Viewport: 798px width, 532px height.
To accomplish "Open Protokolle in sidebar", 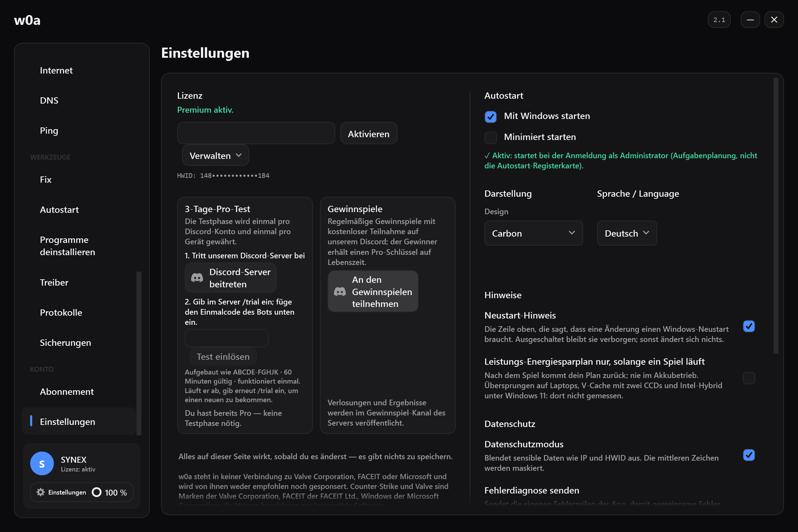I will click(79, 313).
